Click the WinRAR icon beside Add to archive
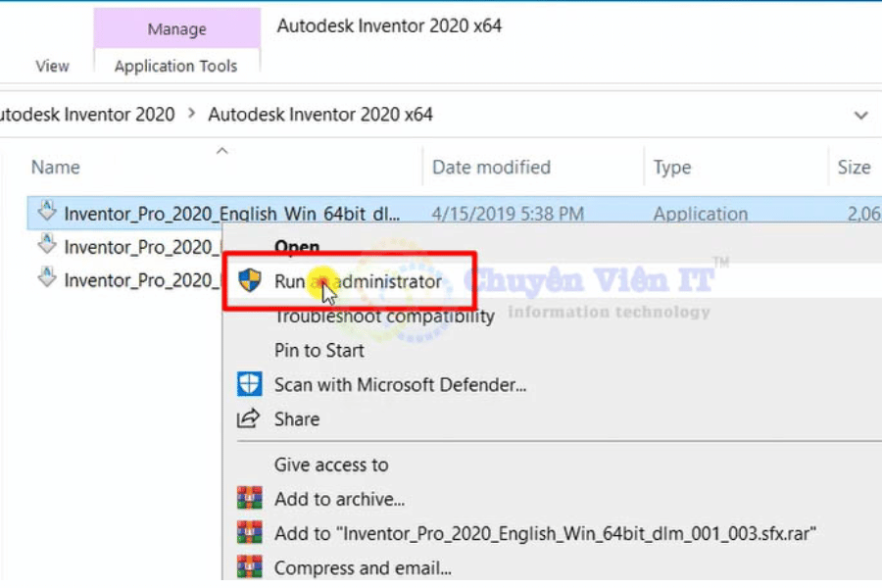Screen dimensions: 882x588 250,499
